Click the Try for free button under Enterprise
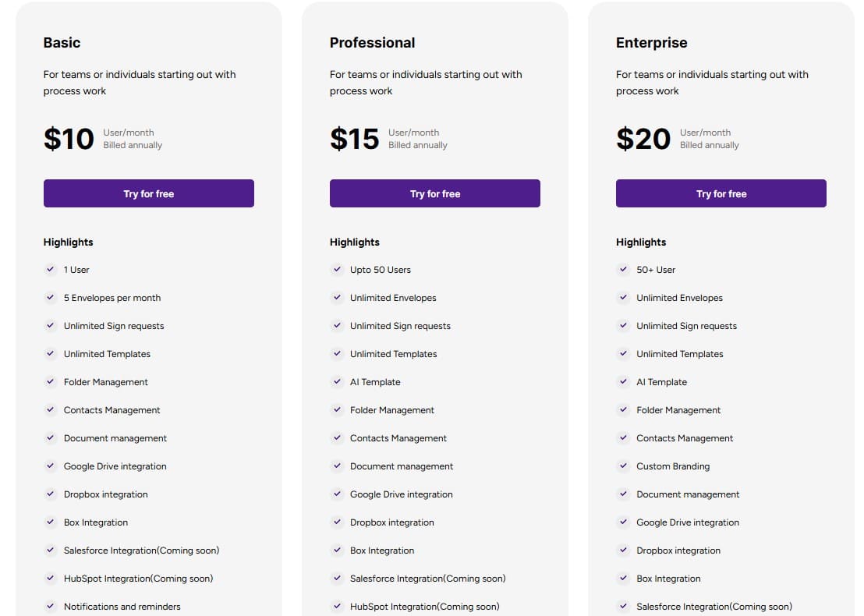 [x=721, y=193]
